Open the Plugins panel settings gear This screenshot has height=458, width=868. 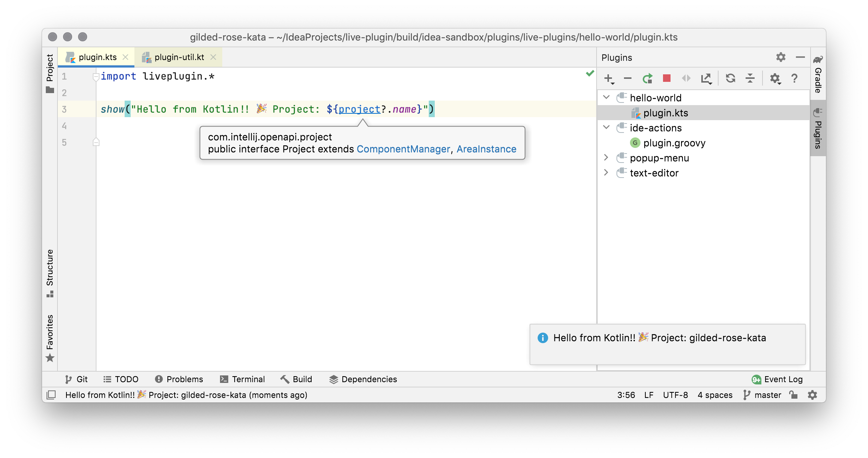coord(781,57)
